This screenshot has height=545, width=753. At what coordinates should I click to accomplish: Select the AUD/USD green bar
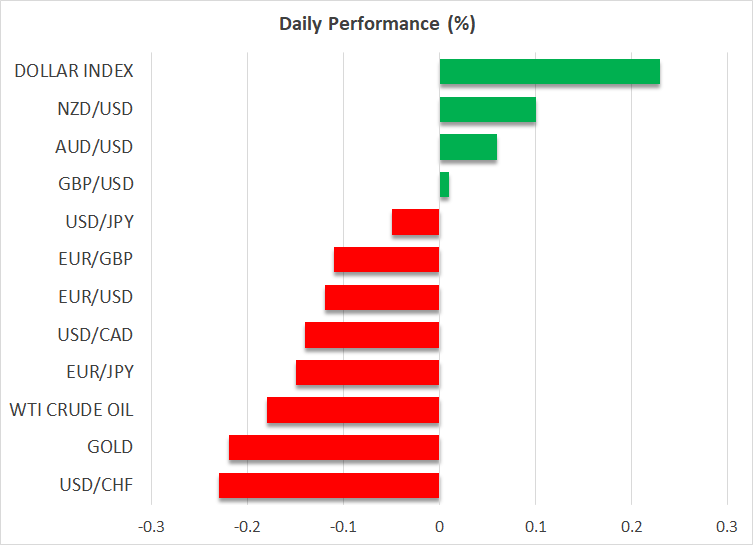468,147
